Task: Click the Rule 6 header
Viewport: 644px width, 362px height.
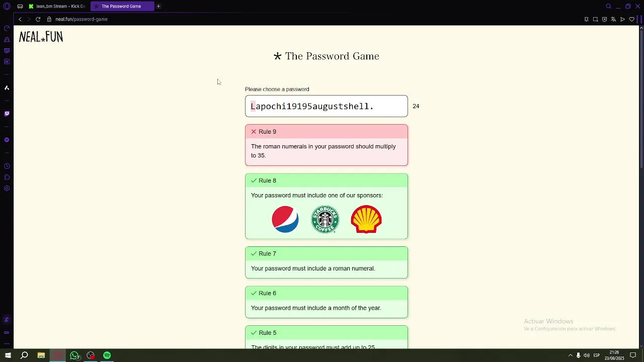Action: click(x=327, y=293)
